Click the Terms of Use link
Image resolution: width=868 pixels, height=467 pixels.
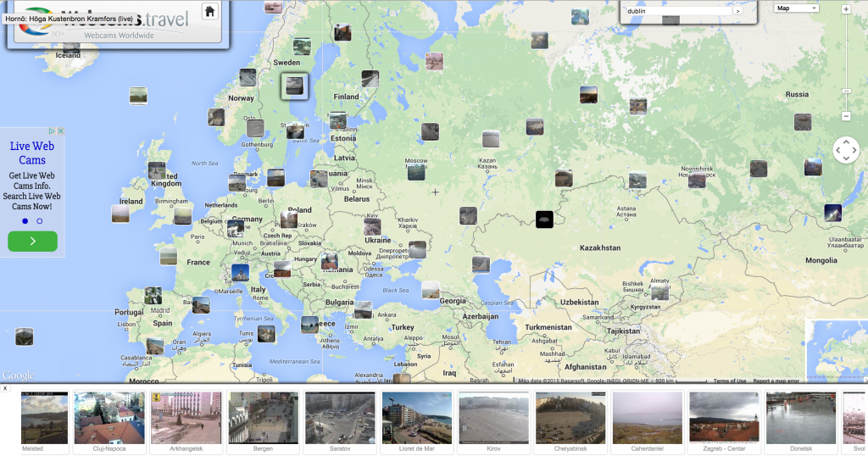(730, 381)
